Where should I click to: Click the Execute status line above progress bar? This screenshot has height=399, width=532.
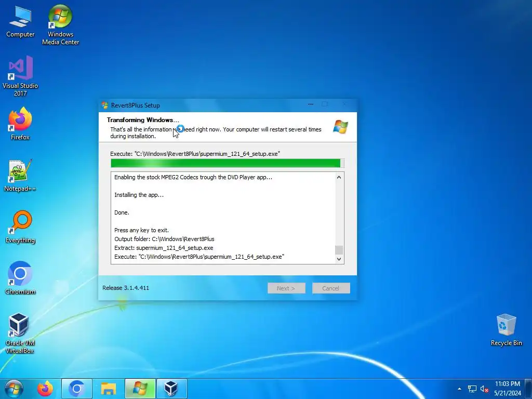coord(195,154)
